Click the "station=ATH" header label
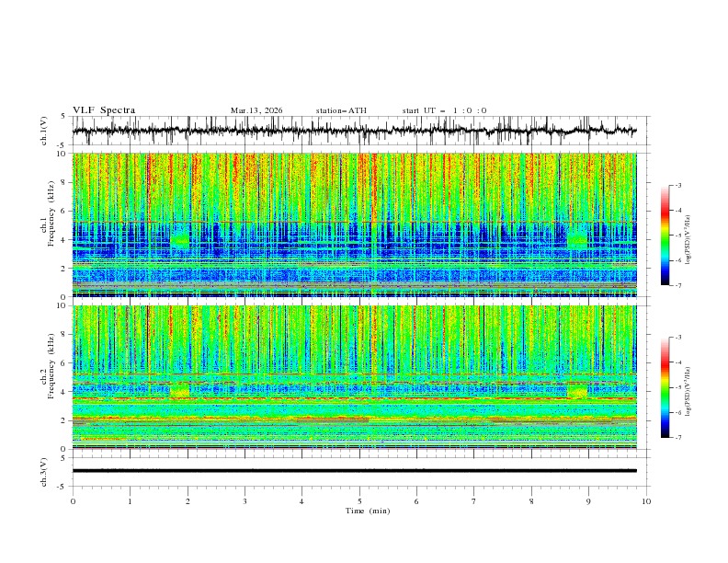This screenshot has height=563, width=728. 341,110
